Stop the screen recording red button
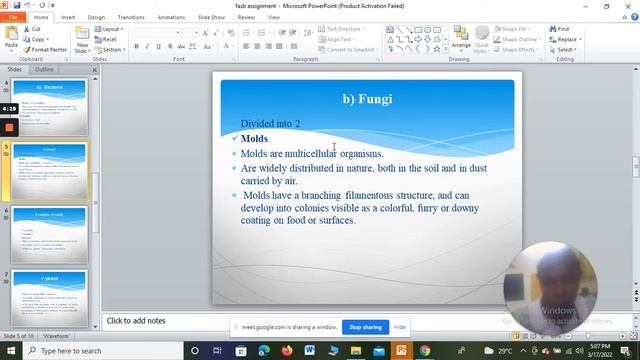The height and width of the screenshot is (360, 640). (x=9, y=127)
